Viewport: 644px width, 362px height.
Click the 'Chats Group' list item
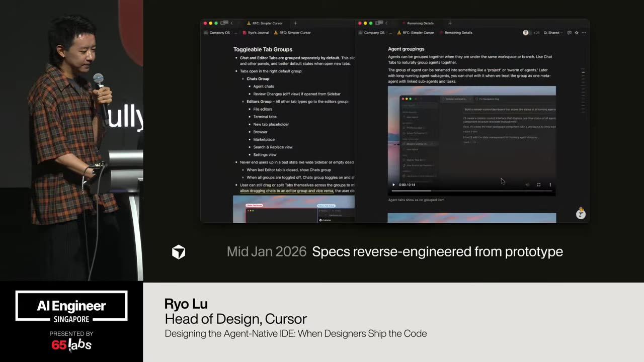click(258, 79)
